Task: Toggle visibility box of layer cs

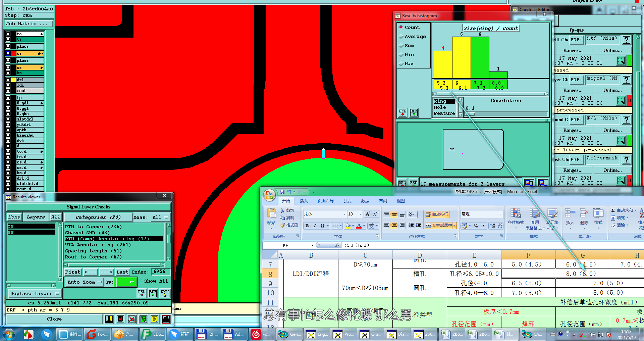Action: coord(8,53)
